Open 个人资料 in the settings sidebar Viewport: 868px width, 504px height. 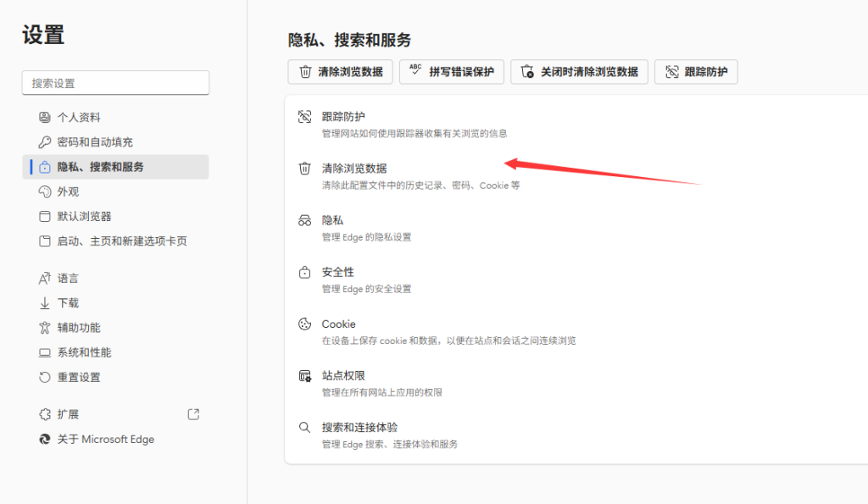click(x=79, y=118)
